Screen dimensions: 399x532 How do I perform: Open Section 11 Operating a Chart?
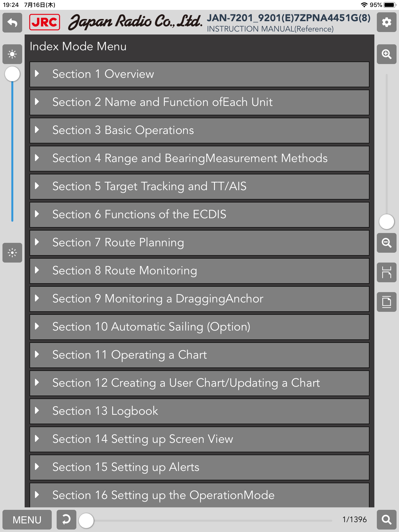point(199,355)
